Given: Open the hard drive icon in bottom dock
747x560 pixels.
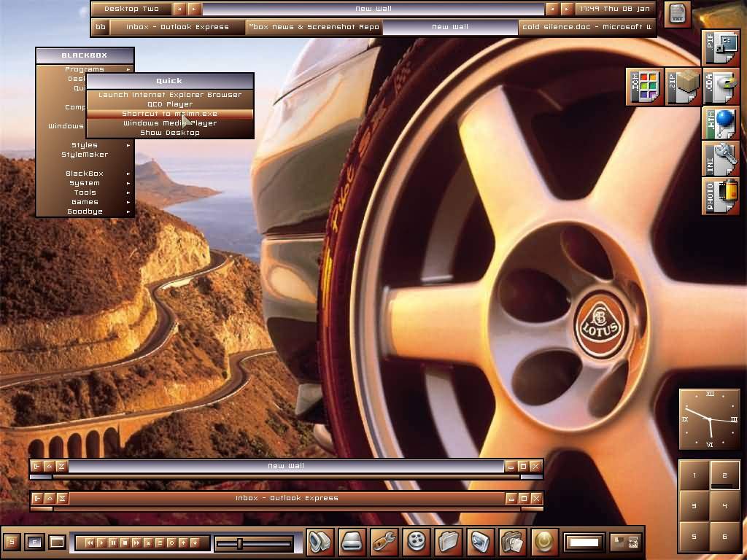Looking at the screenshot, I should pyautogui.click(x=352, y=542).
